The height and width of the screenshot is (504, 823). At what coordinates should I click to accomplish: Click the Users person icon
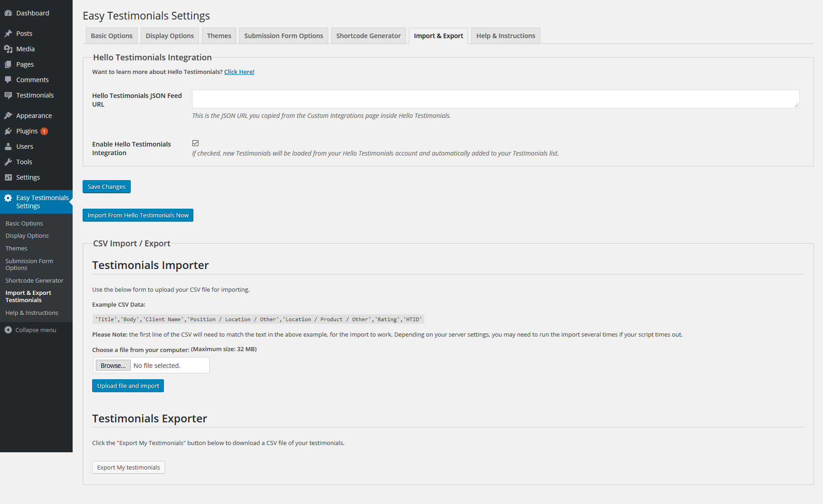pyautogui.click(x=8, y=147)
